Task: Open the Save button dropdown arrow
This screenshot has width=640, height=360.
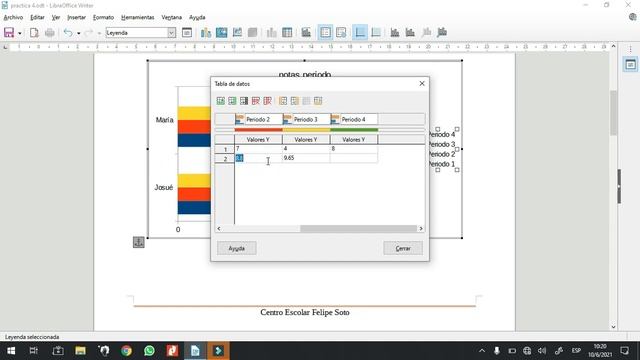Action: point(20,33)
